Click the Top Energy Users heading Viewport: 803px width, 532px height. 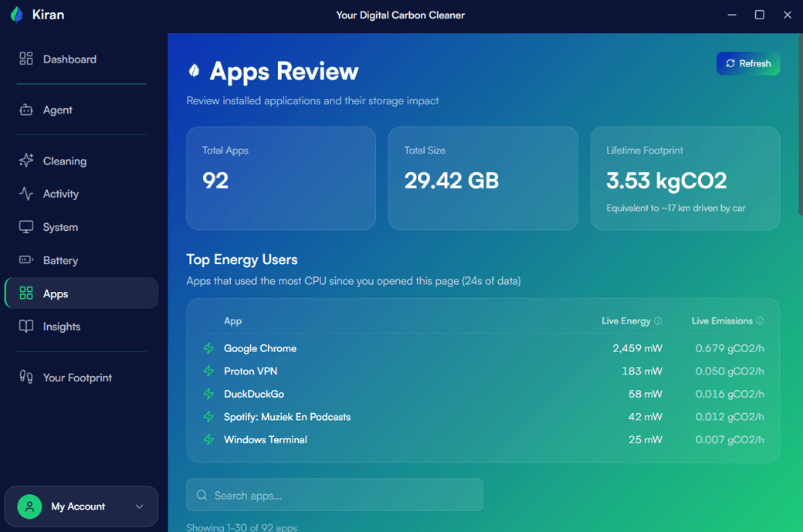(242, 259)
